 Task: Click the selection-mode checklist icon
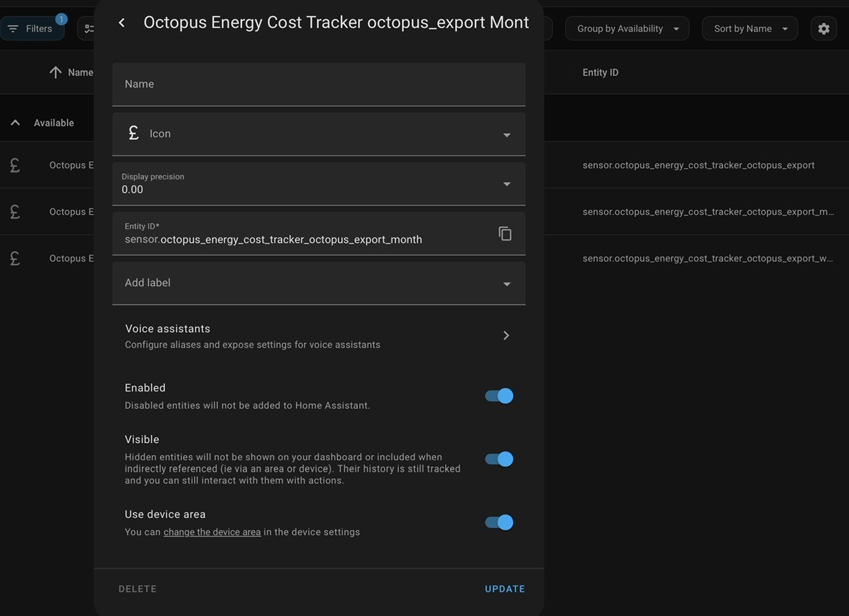(89, 29)
